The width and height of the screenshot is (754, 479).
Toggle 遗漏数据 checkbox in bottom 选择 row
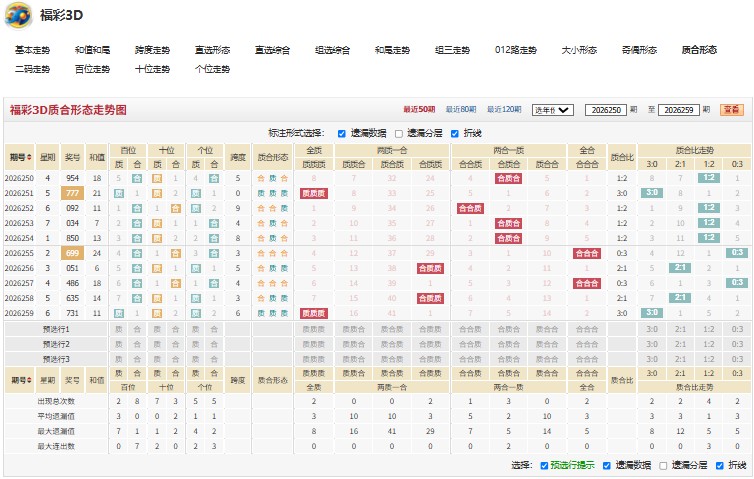coord(607,466)
